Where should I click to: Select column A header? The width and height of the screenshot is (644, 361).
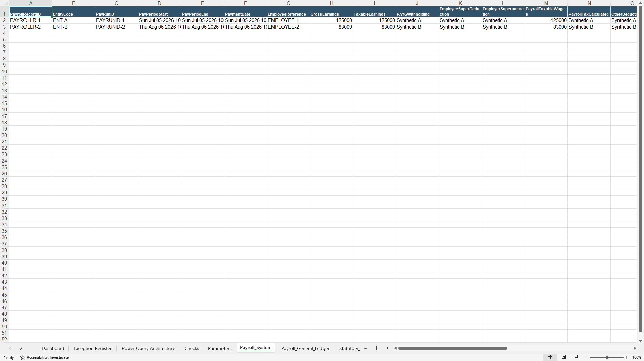(31, 3)
